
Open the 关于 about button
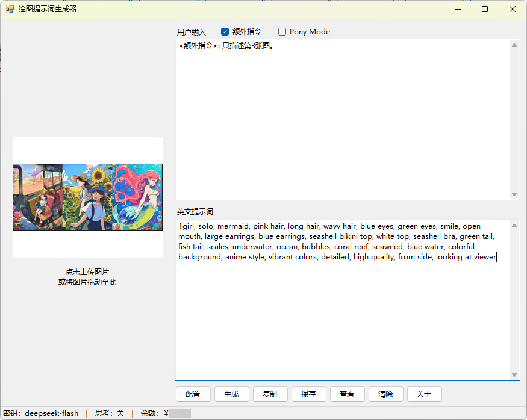point(424,394)
